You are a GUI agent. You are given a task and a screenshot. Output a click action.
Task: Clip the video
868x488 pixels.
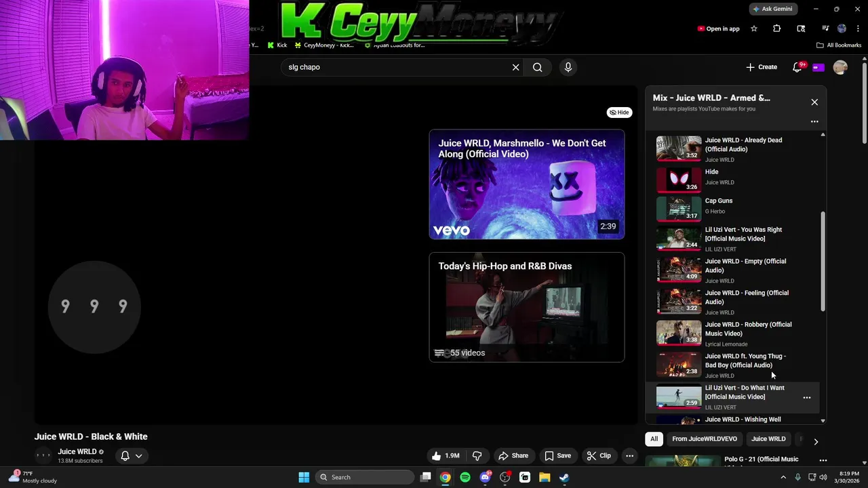tap(599, 455)
